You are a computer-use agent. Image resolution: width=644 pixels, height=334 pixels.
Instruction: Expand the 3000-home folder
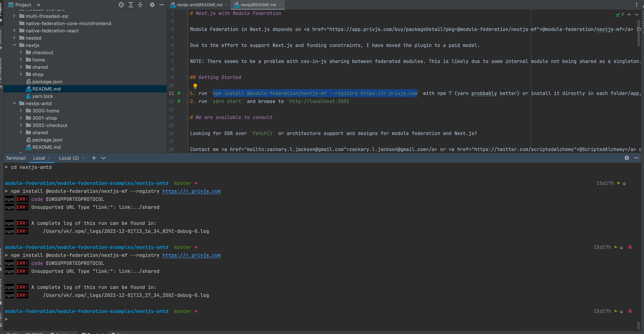(21, 111)
